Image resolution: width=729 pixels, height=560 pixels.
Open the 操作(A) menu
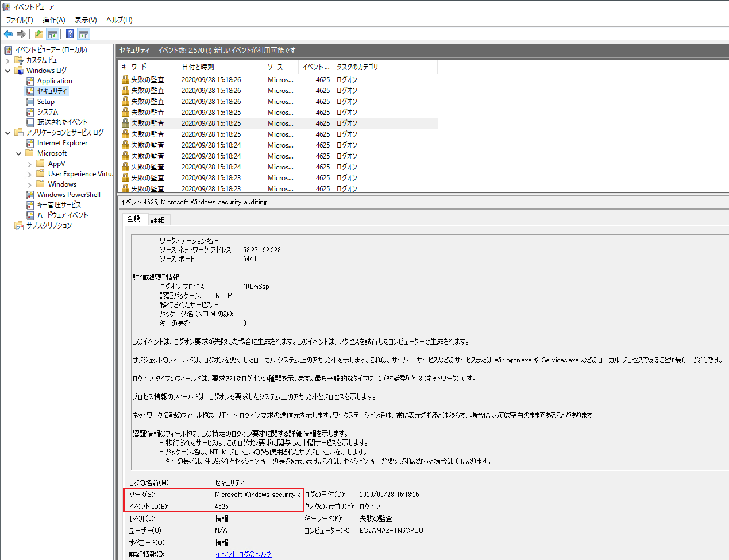point(54,20)
